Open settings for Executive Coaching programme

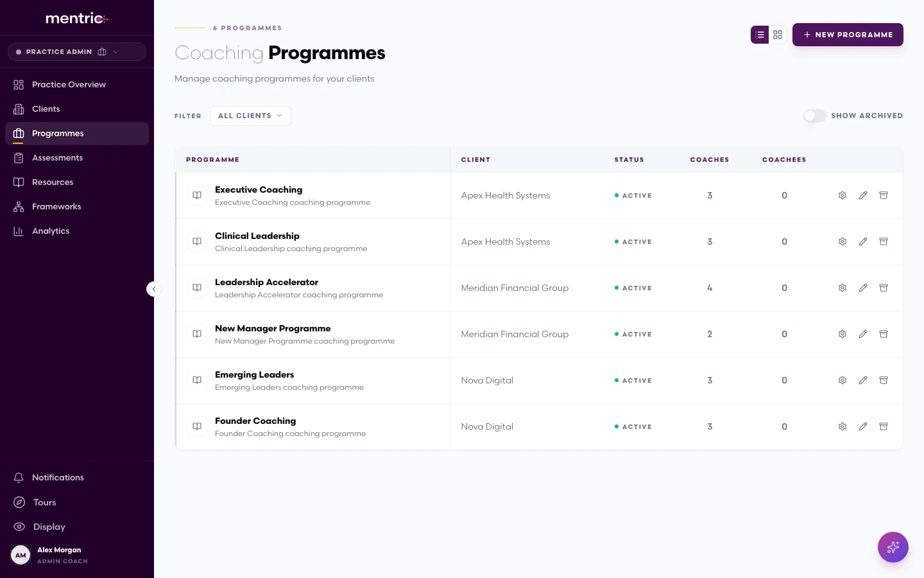(843, 195)
